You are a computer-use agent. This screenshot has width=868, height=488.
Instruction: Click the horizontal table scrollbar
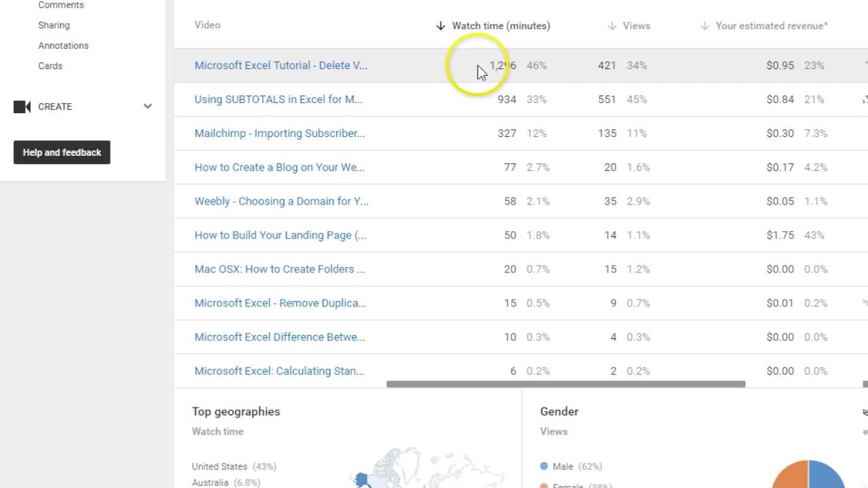click(x=566, y=384)
